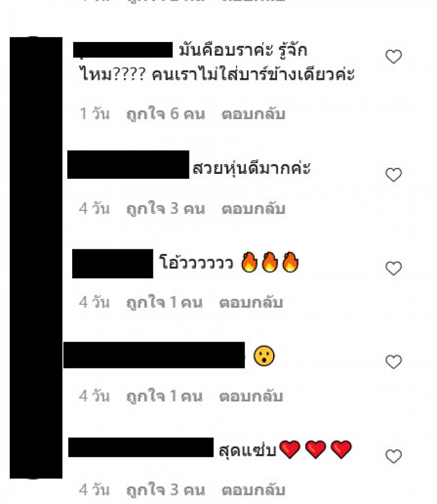Reply to the 1-day-old comment

(253, 114)
